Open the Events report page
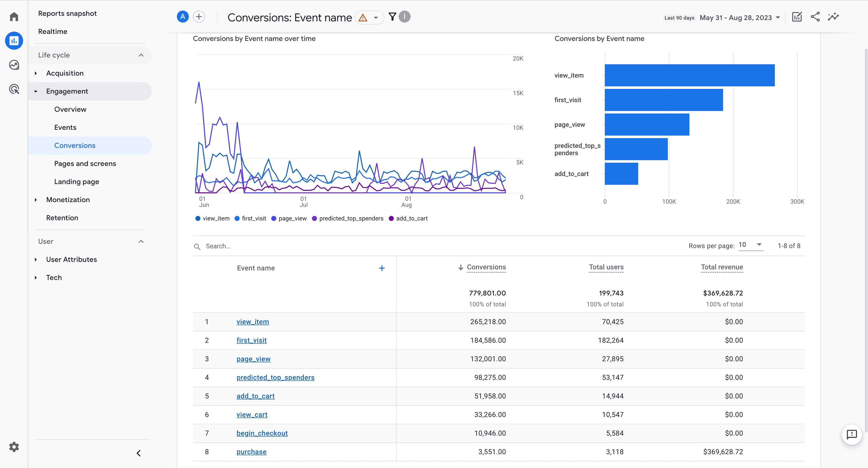The width and height of the screenshot is (868, 468). (65, 127)
